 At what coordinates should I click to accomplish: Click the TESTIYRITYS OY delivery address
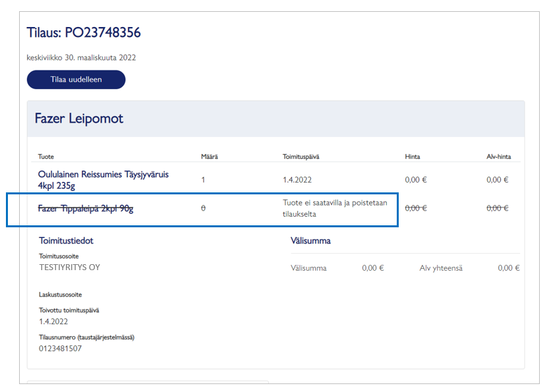(70, 267)
